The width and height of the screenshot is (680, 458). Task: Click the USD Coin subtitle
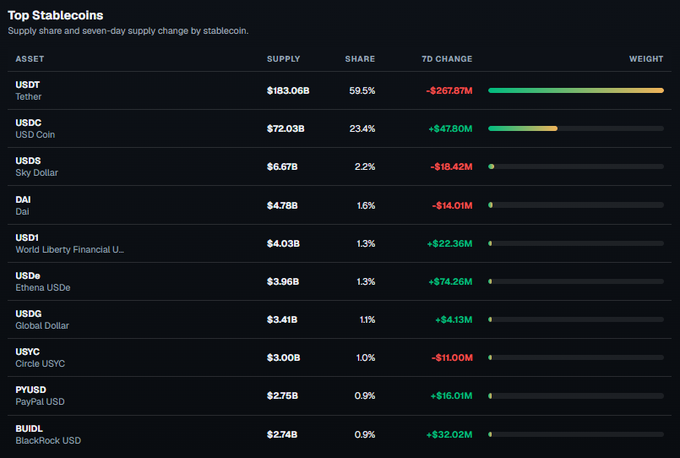(35, 135)
